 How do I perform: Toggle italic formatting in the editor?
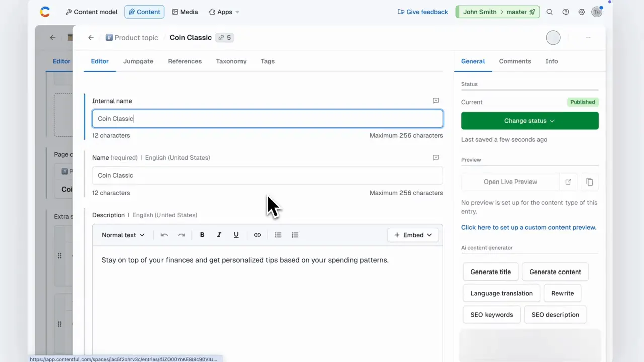pos(219,235)
